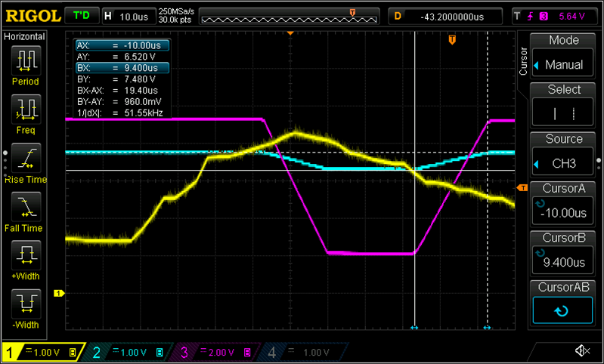
Task: Open the Mode Manual cursor menu
Action: pos(562,56)
